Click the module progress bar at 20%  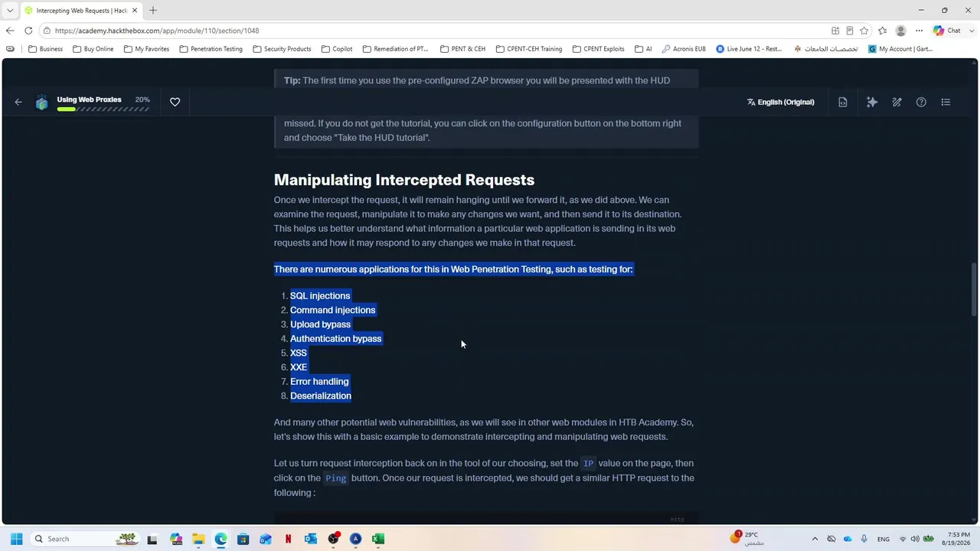point(103,109)
